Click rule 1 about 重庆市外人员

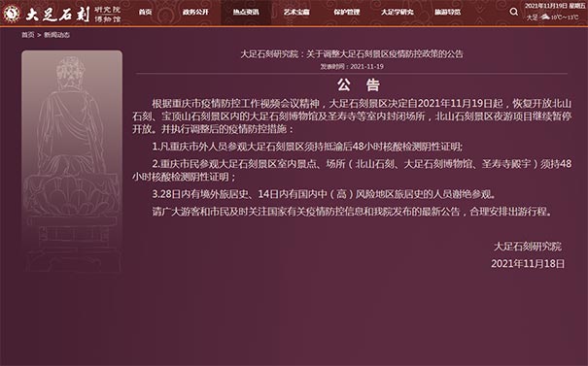click(307, 147)
